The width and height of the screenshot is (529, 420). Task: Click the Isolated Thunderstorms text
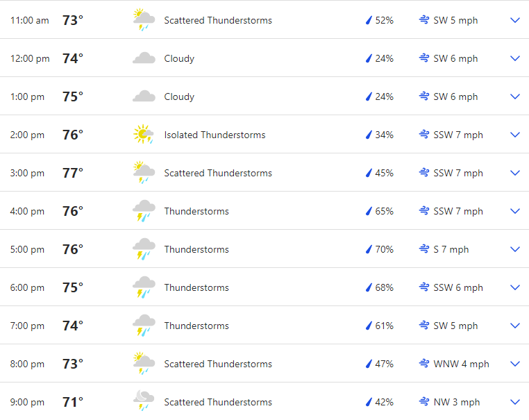click(215, 135)
